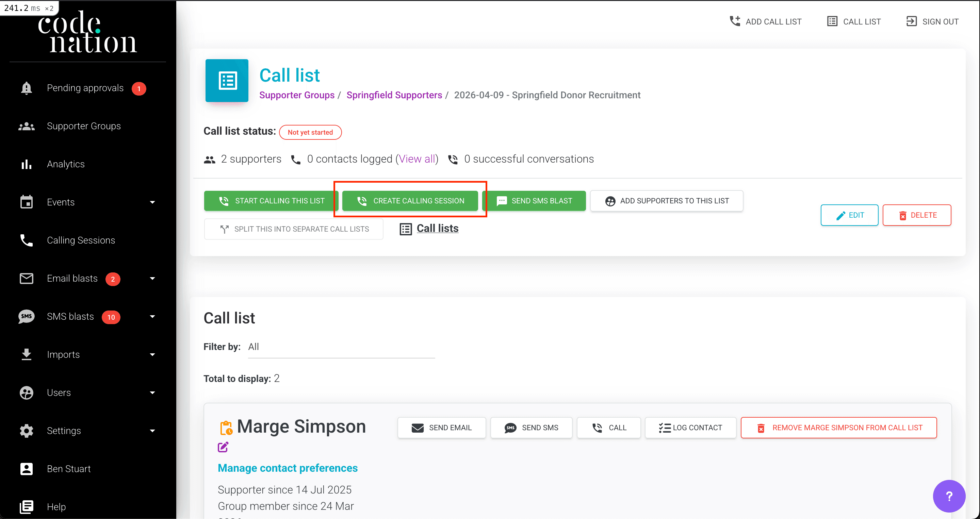Expand the SMS blasts section chevron
This screenshot has height=519, width=980.
(152, 316)
